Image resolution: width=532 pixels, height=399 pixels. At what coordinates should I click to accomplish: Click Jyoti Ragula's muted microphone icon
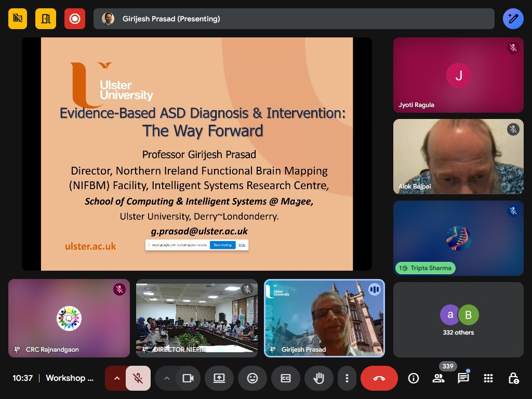(x=513, y=48)
